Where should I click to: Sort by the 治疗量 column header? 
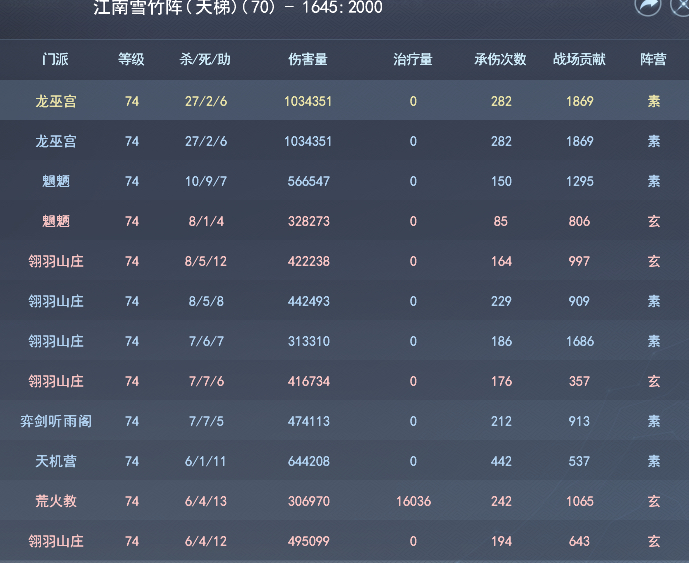tap(413, 59)
